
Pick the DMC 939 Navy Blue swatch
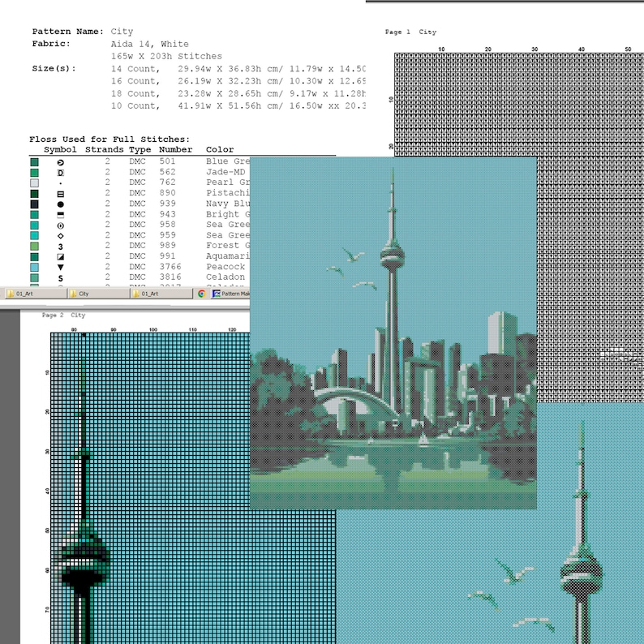(35, 204)
